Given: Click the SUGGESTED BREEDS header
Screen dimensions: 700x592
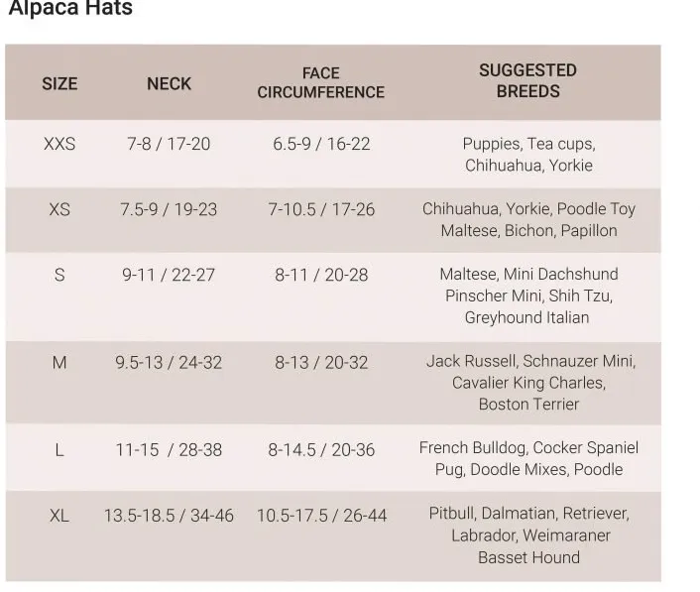Looking at the screenshot, I should [x=528, y=80].
